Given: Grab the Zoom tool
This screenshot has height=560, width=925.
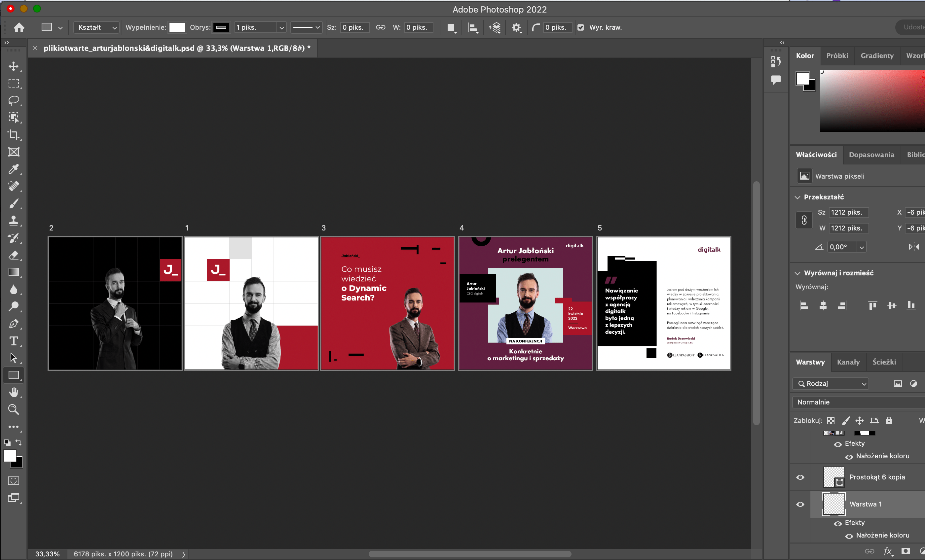Looking at the screenshot, I should point(14,409).
